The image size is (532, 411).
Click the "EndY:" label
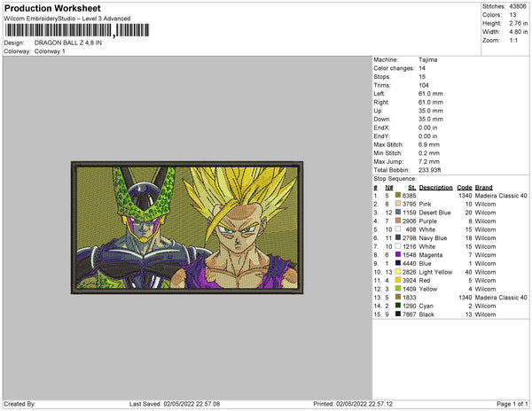coord(381,136)
